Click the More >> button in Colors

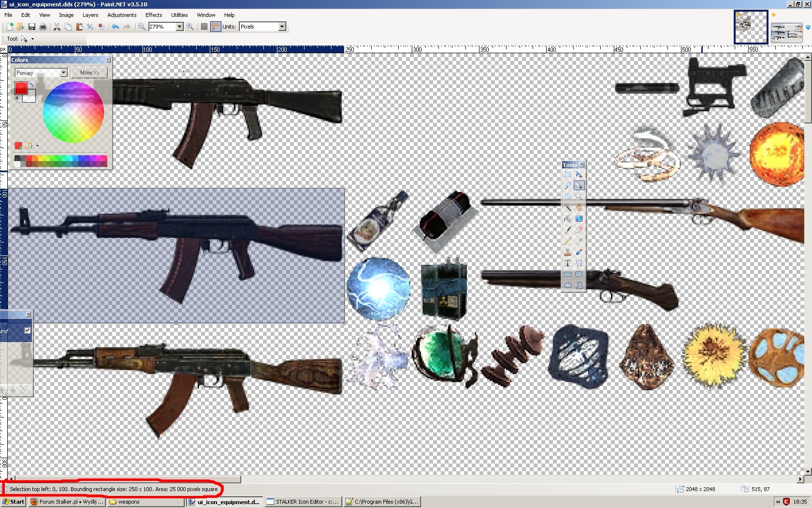(x=89, y=73)
